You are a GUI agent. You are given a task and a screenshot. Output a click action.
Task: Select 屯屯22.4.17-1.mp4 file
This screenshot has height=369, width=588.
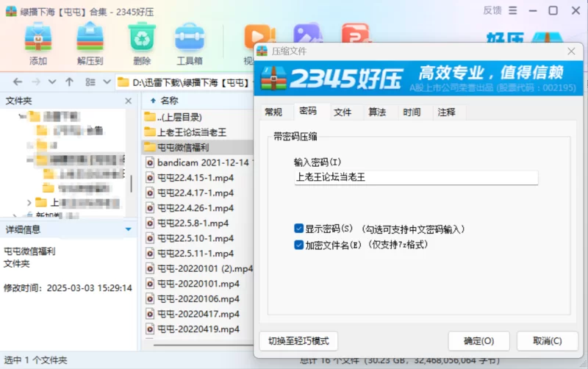pos(198,193)
